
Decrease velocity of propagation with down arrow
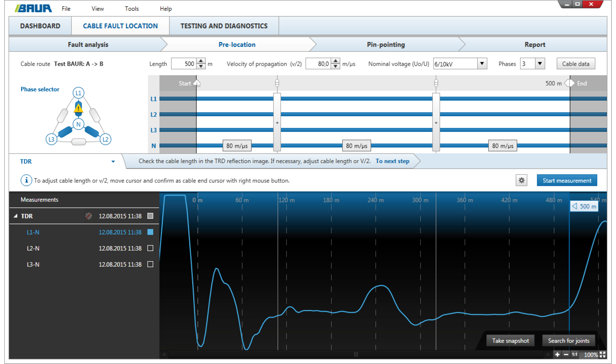coord(336,67)
